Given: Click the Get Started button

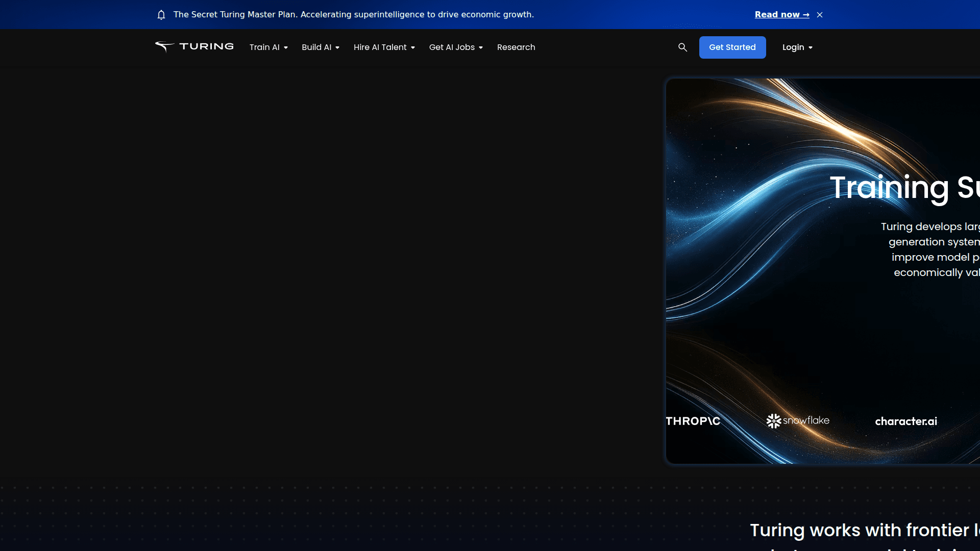Looking at the screenshot, I should 732,47.
